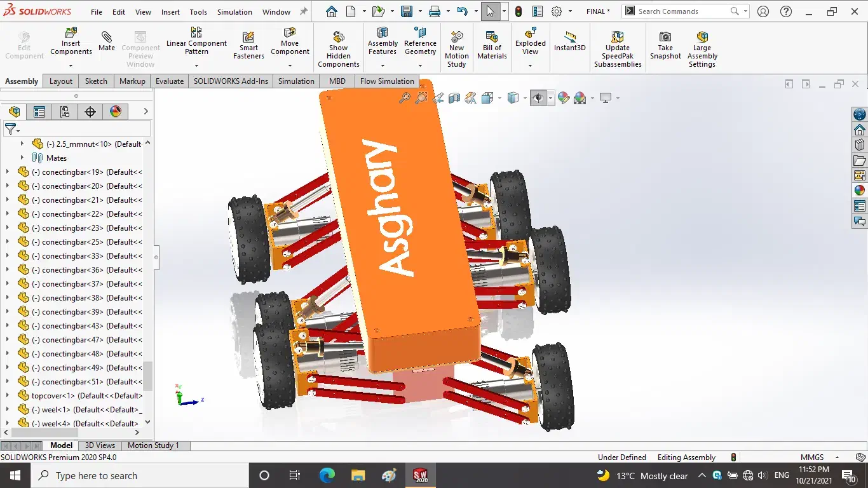Click the Bill of Materials icon
This screenshot has width=868, height=488.
[x=492, y=44]
